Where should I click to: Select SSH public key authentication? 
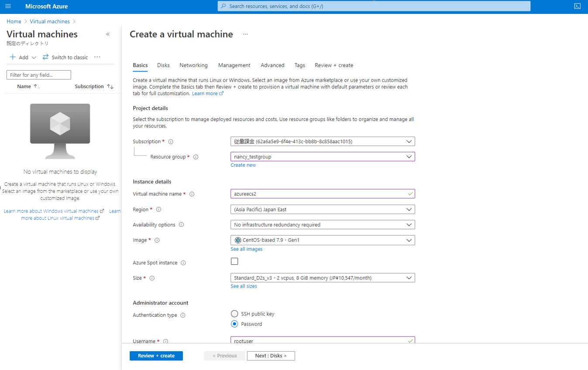(234, 314)
